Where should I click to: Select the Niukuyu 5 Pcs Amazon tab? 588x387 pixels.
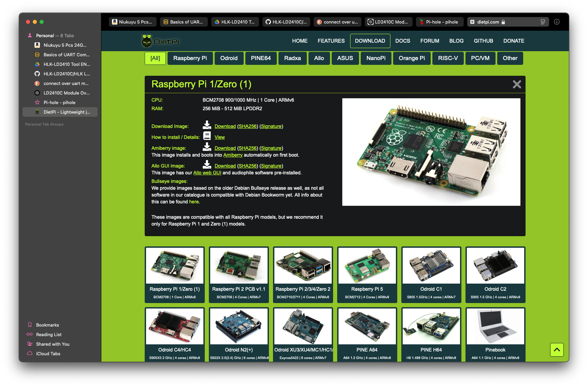(132, 22)
